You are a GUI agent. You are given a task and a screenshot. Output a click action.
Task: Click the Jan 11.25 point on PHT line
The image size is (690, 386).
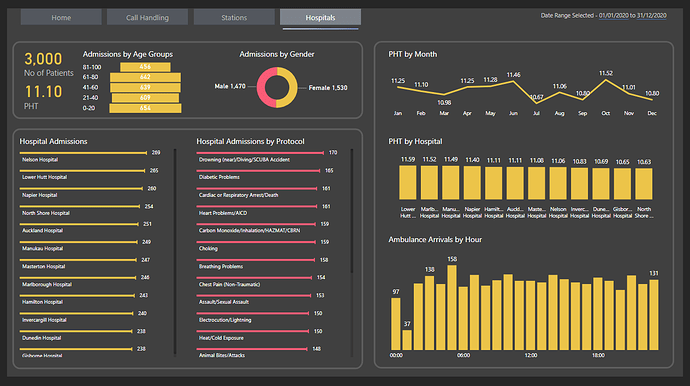tap(398, 88)
